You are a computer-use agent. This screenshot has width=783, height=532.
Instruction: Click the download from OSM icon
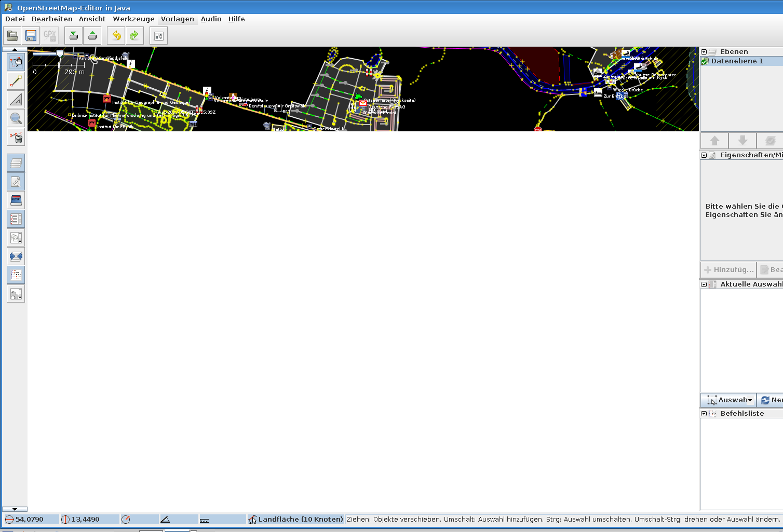pos(74,36)
